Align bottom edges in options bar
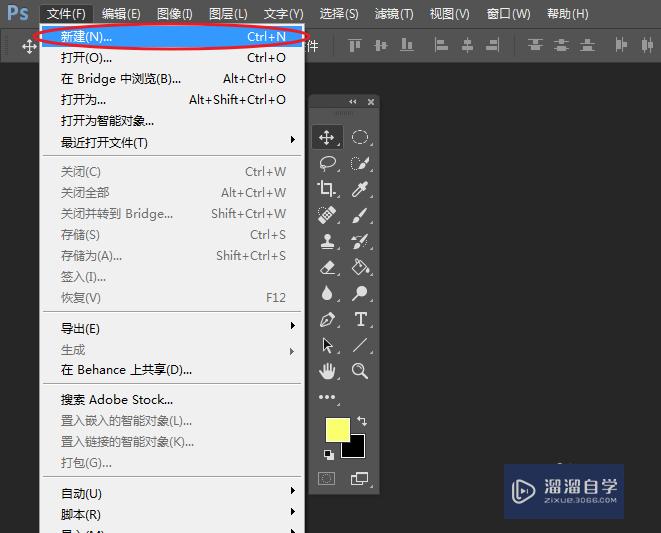661x533 pixels. click(407, 45)
